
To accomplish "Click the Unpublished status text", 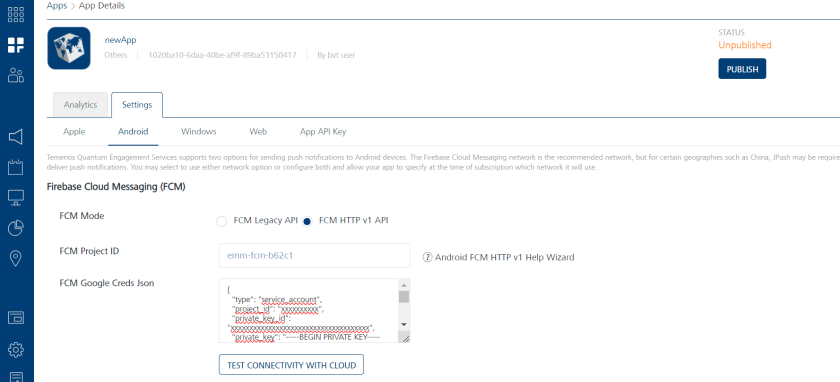I will click(745, 45).
